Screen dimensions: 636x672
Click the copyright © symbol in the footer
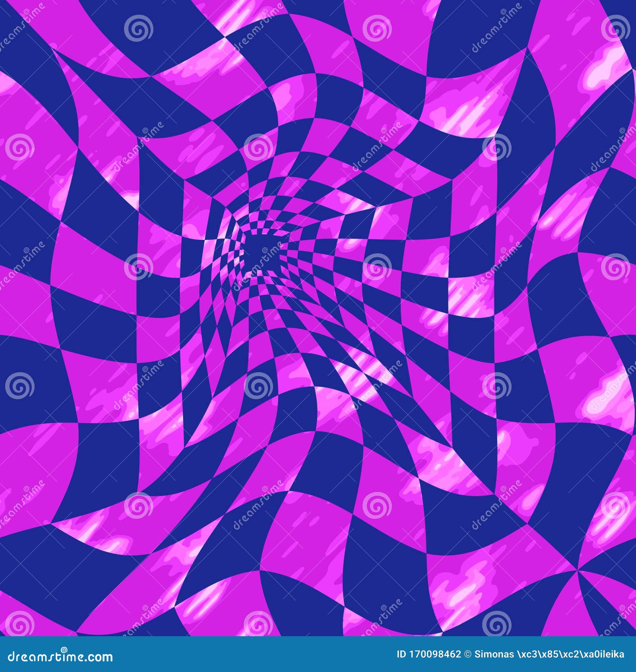(468, 655)
